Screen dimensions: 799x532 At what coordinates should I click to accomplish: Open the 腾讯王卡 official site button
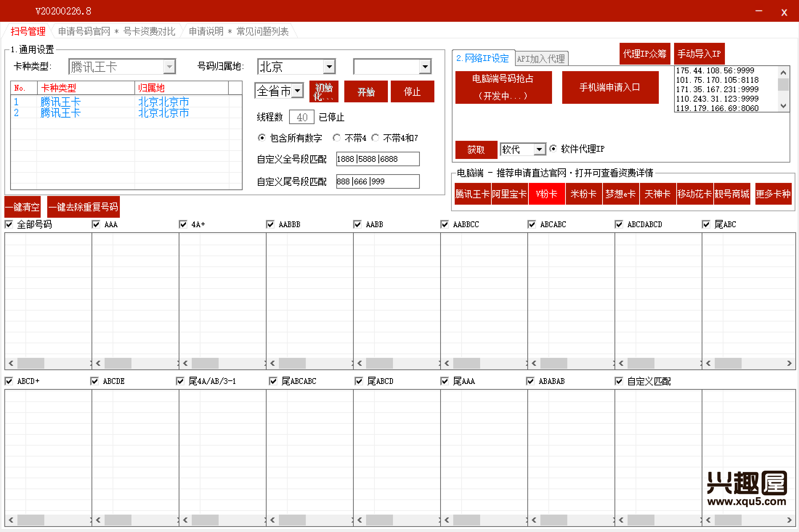point(472,194)
